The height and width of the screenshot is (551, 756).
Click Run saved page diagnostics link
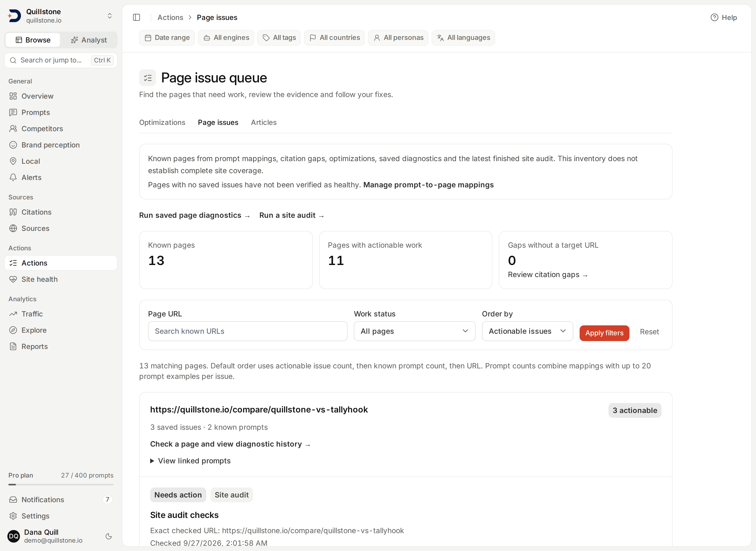pos(194,215)
